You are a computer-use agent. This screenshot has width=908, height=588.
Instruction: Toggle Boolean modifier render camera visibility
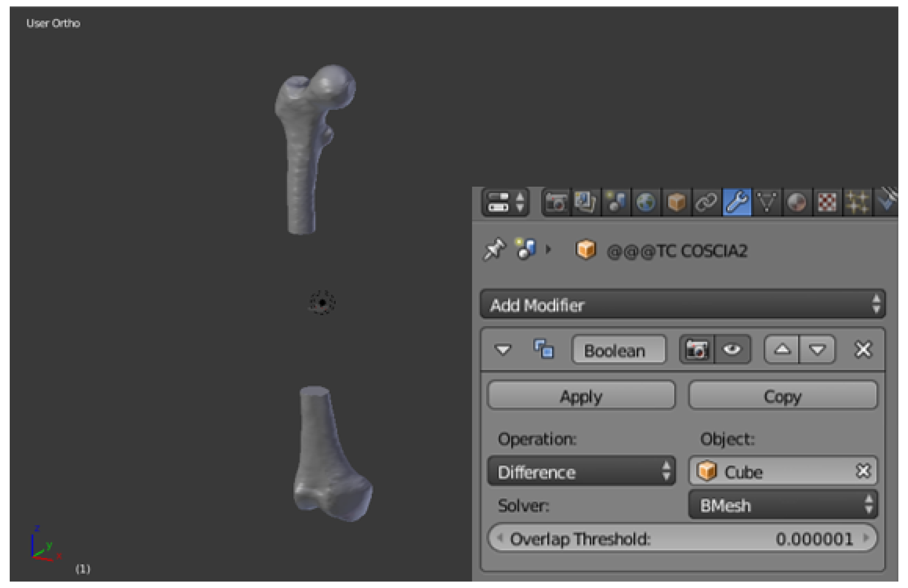697,350
